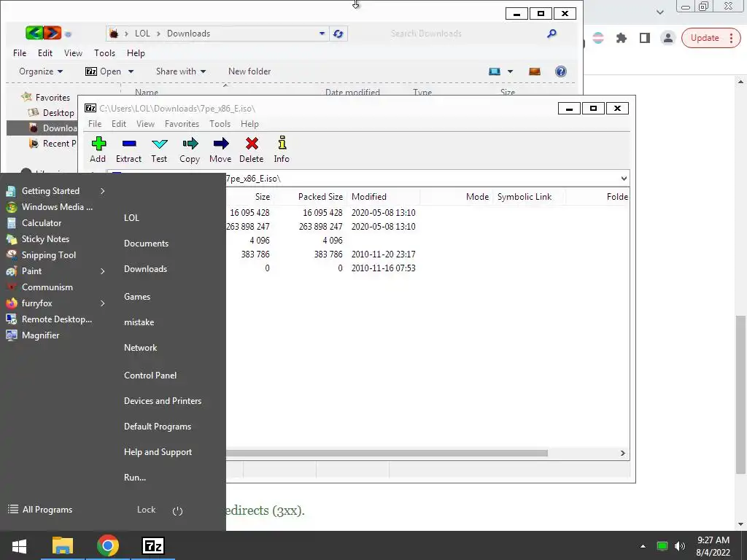
Task: Open the Info tool in 7-Zip
Action: (x=282, y=143)
